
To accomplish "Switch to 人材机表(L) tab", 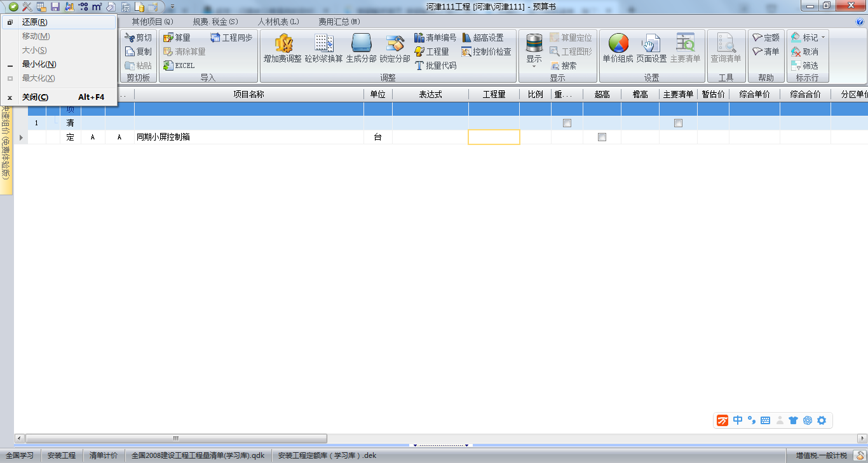I will coord(278,22).
